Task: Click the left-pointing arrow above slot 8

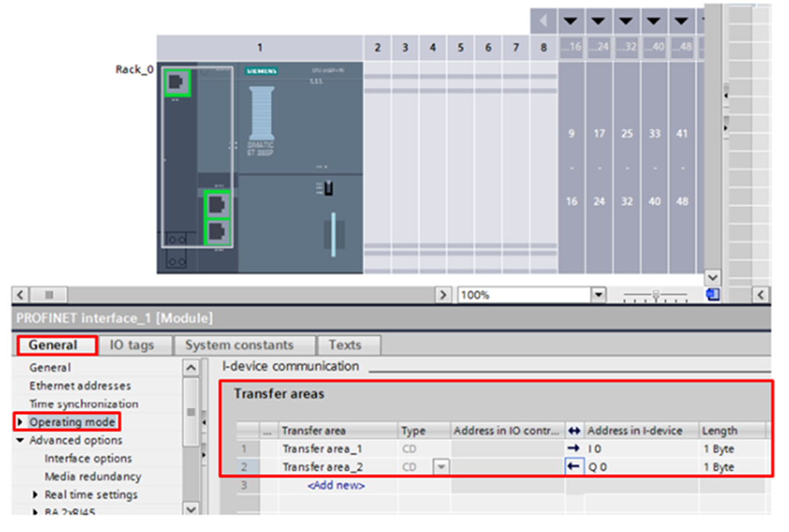Action: pyautogui.click(x=543, y=20)
